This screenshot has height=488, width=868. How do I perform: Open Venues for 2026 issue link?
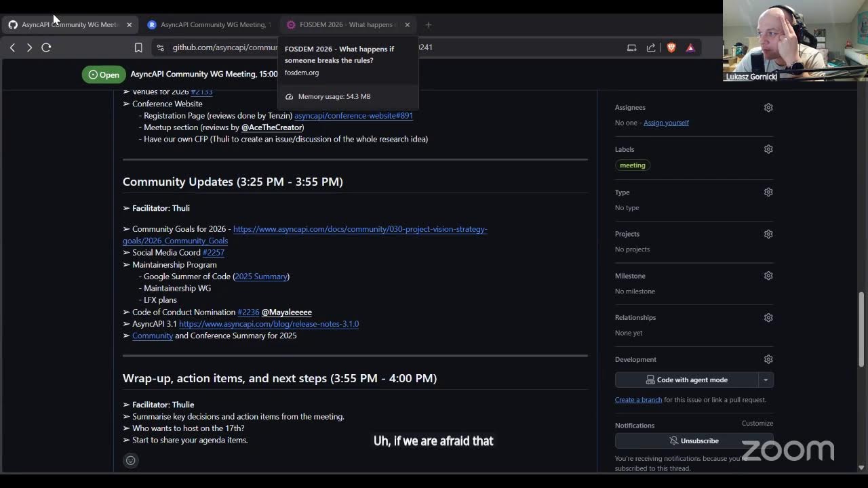[x=201, y=92]
